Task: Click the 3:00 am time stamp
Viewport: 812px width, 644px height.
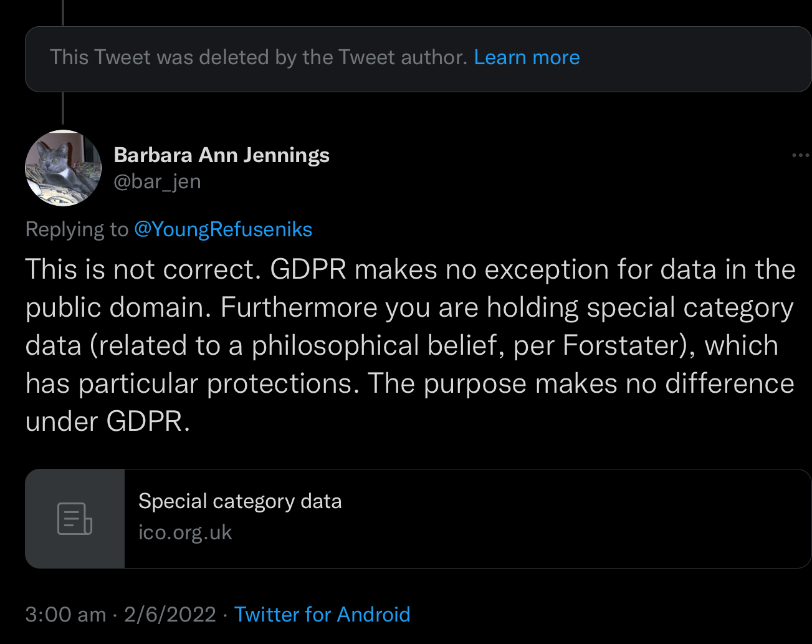Action: pyautogui.click(x=65, y=615)
